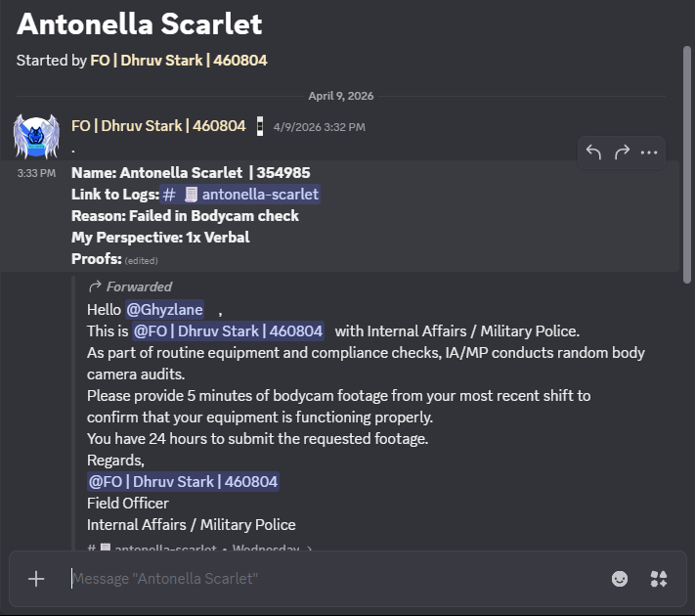695x616 pixels.
Task: Open the More options ellipsis menu
Action: (649, 153)
